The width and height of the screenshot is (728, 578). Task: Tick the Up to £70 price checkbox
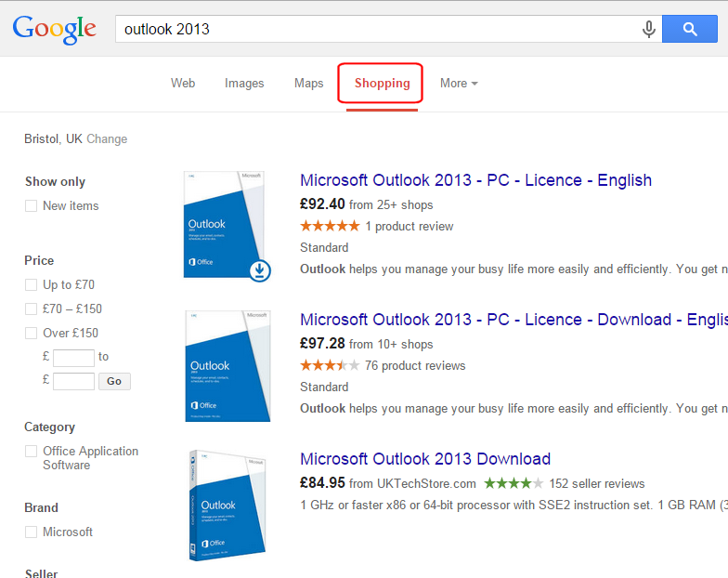pos(32,284)
